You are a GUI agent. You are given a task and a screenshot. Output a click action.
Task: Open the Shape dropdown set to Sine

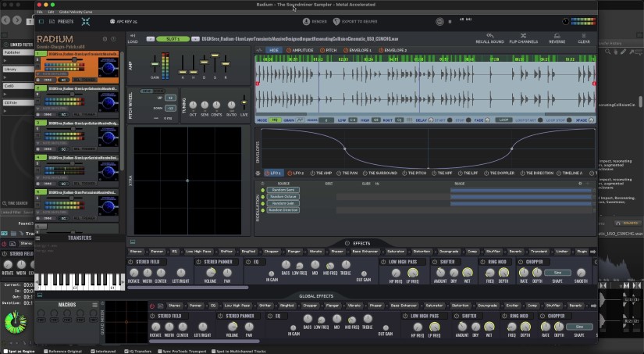pos(557,272)
